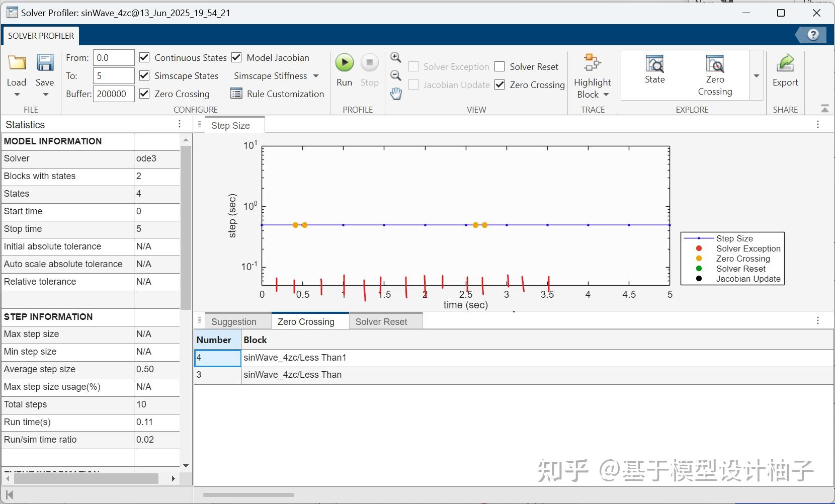This screenshot has height=504, width=835.
Task: Click the Jacobian Update checkbox
Action: click(x=413, y=85)
